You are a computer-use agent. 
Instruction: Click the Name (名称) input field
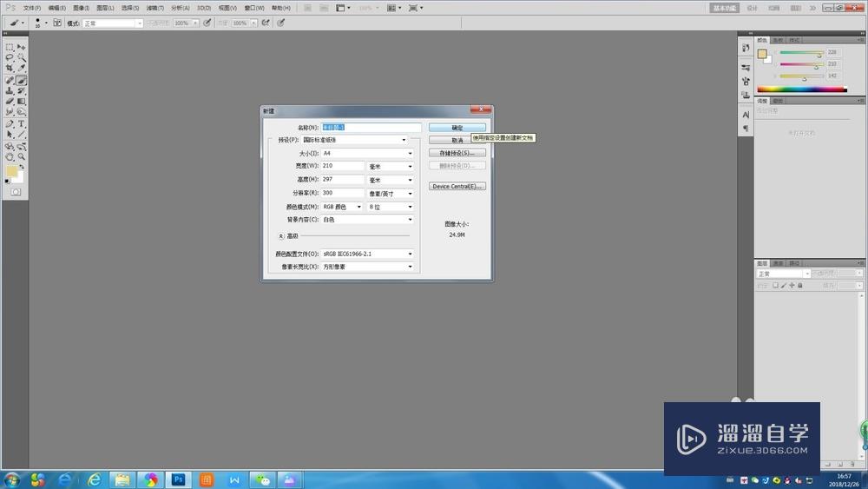[371, 128]
